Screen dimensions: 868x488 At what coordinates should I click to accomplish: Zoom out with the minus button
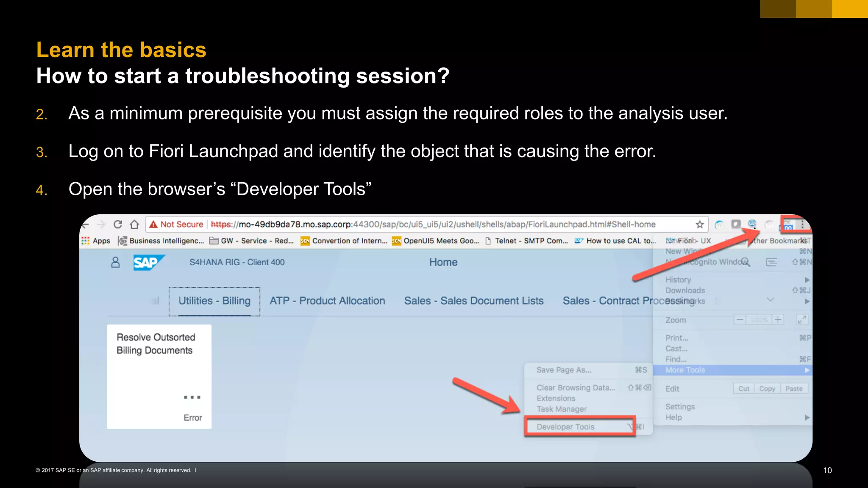pyautogui.click(x=740, y=320)
